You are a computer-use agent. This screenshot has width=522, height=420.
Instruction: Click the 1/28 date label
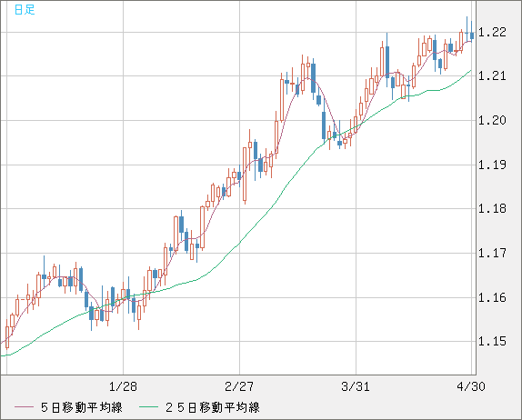(x=123, y=386)
